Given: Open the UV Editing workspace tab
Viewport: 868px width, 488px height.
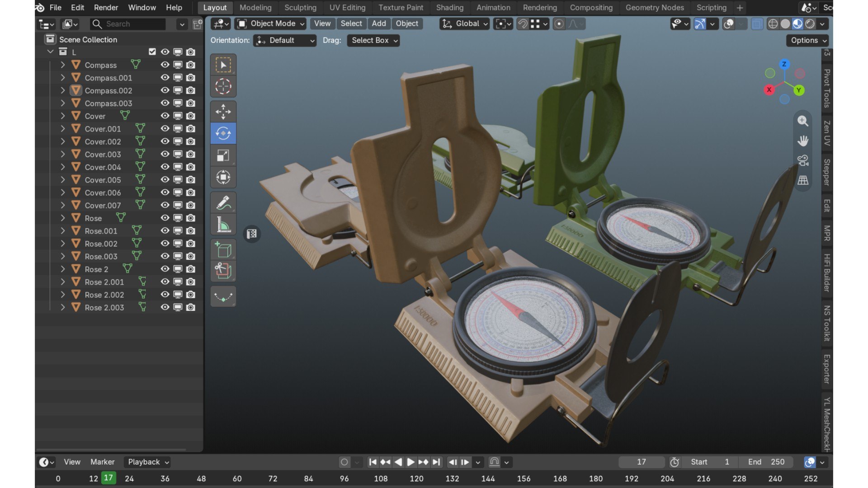Looking at the screenshot, I should [347, 8].
